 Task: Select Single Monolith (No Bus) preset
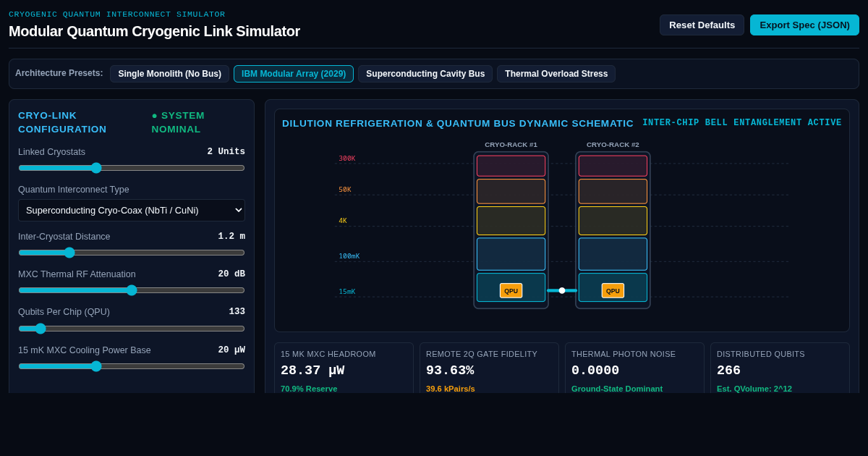pyautogui.click(x=169, y=74)
